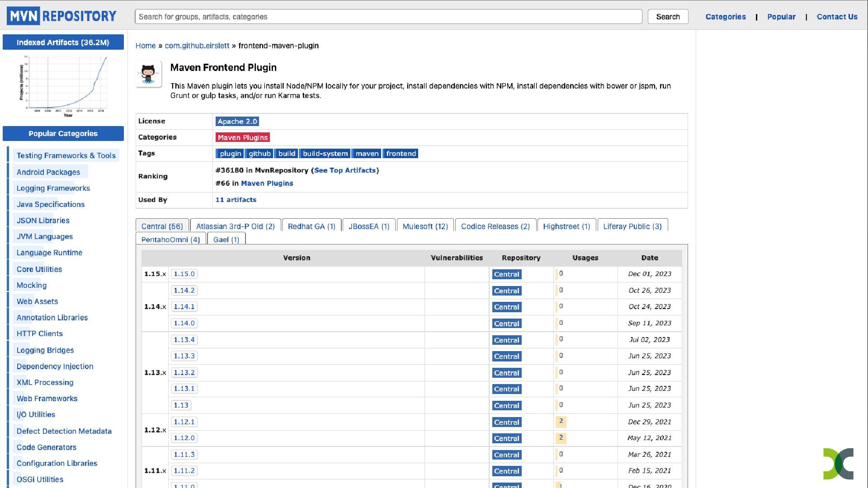
Task: Open com.github.eirslett breadcrumb link
Action: (197, 46)
